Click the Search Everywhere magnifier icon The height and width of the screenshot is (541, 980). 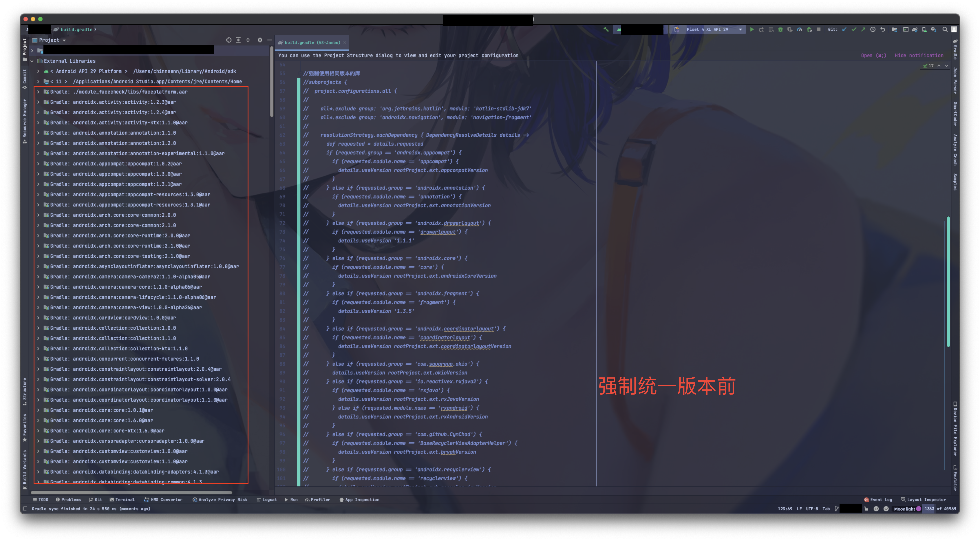point(945,29)
